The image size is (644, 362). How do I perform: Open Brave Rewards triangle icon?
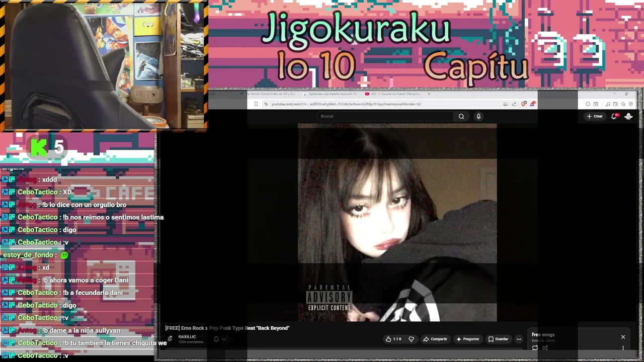pos(532,104)
